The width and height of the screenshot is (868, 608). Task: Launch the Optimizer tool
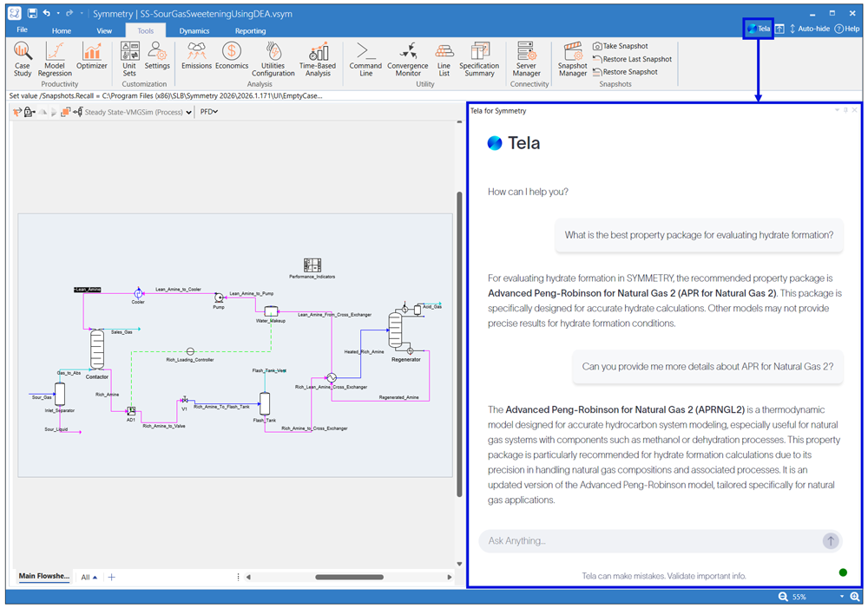tap(91, 56)
